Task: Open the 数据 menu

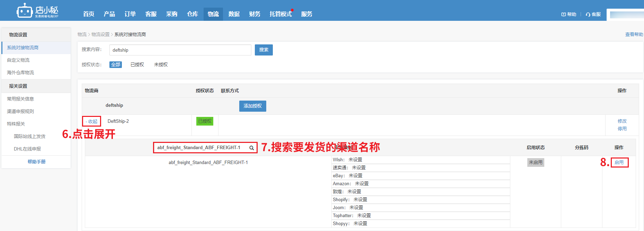Action: click(234, 14)
